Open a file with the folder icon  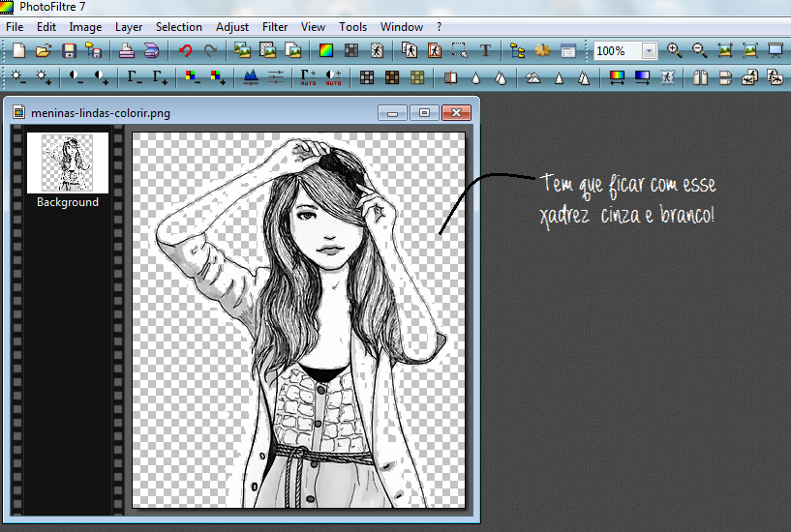44,51
